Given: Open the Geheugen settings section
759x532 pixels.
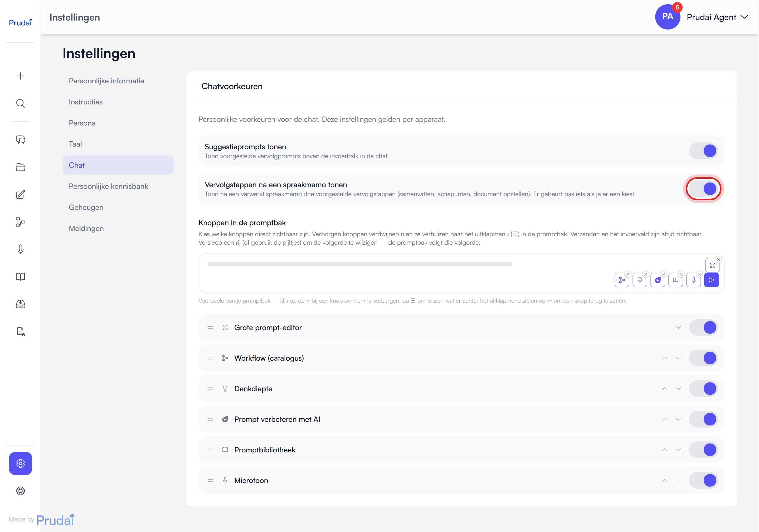Looking at the screenshot, I should pos(118,207).
